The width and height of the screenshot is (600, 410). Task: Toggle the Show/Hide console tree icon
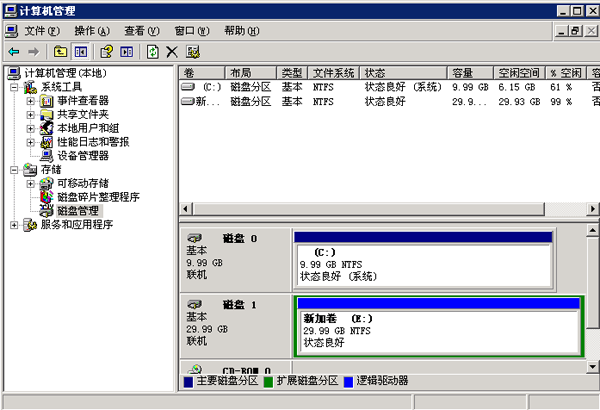tap(81, 51)
